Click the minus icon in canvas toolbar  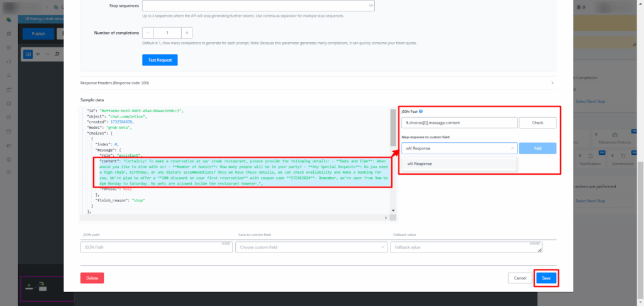tap(47, 54)
